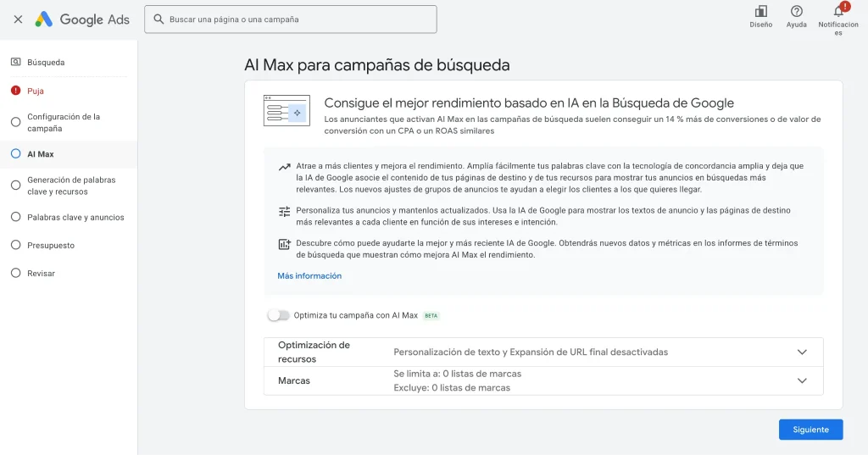
Task: Open the Presupuesto step
Action: point(51,245)
